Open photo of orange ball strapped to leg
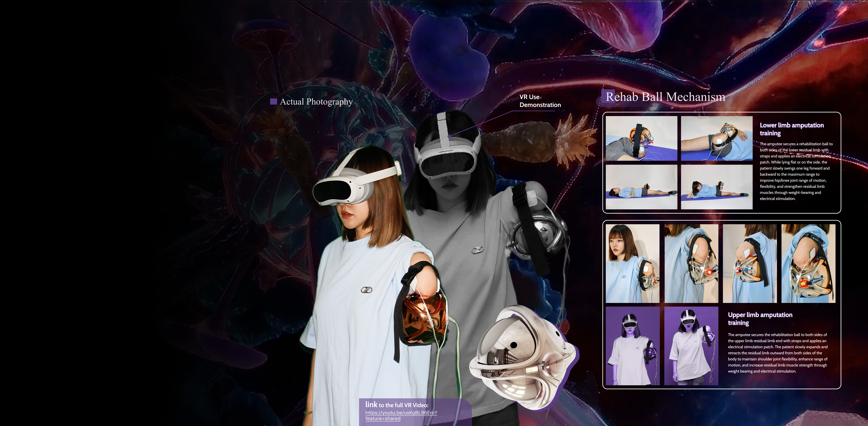The width and height of the screenshot is (868, 426). [x=641, y=139]
